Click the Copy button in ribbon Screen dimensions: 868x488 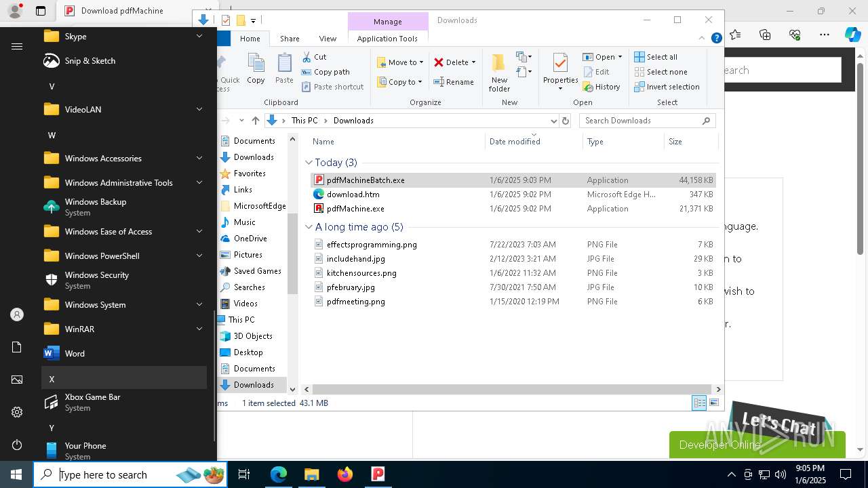click(x=256, y=68)
